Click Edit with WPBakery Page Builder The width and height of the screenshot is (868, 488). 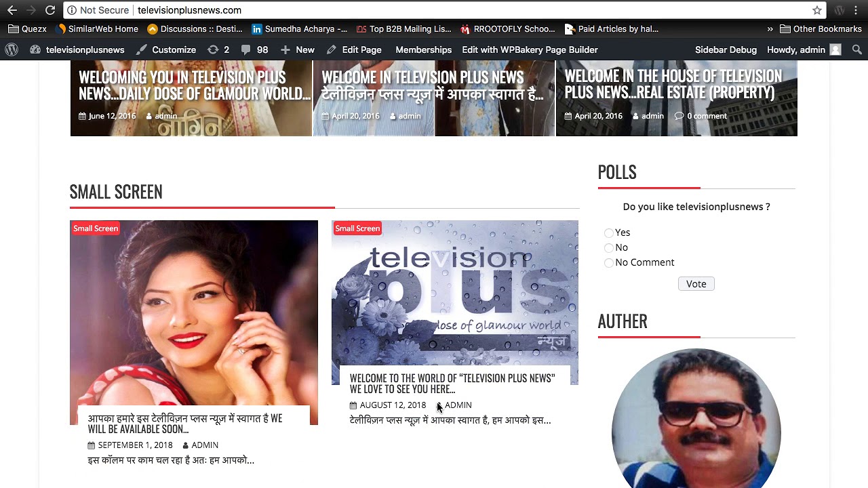pos(530,49)
